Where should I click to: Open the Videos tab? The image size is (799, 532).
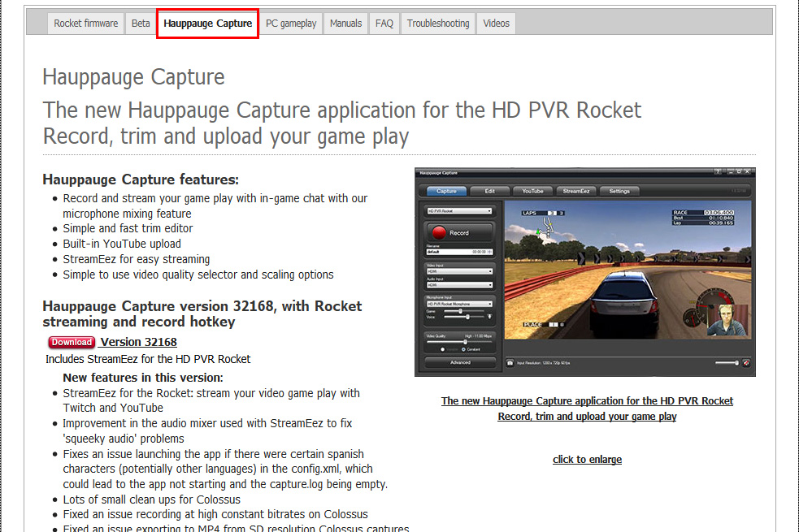(496, 24)
